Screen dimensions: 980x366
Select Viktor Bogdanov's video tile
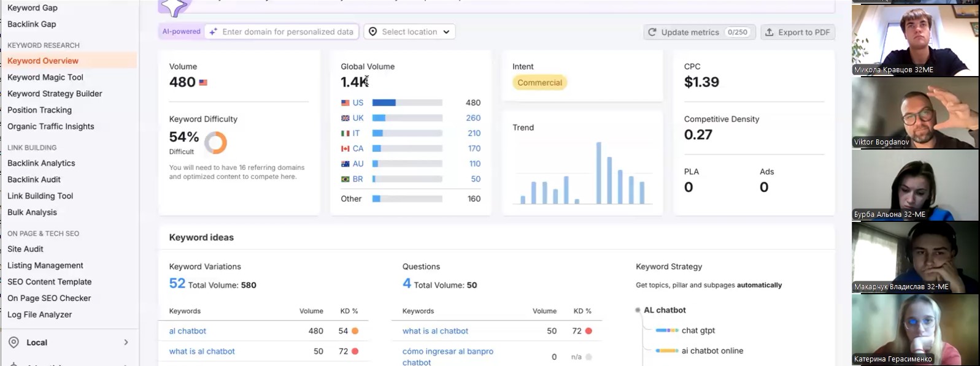(915, 113)
